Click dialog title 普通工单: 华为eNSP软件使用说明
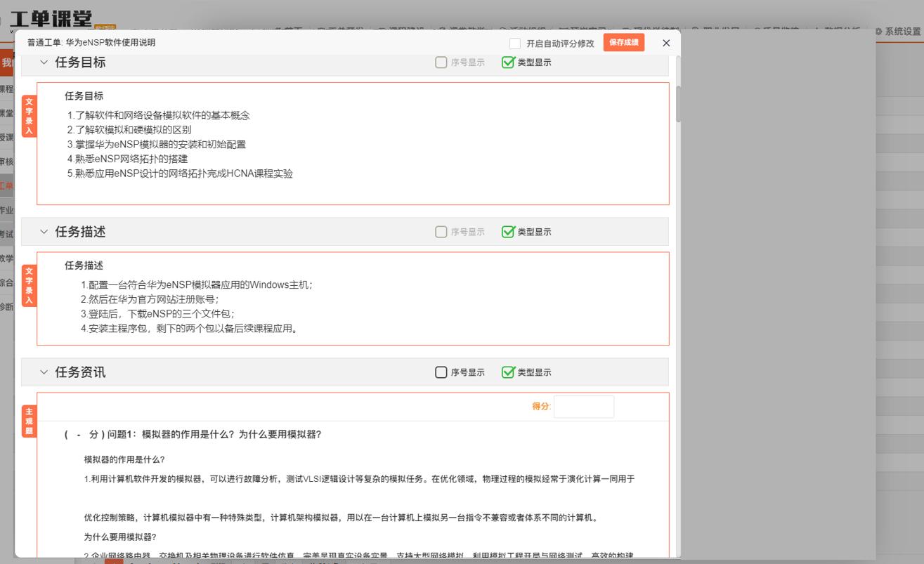This screenshot has height=564, width=924. click(x=91, y=43)
